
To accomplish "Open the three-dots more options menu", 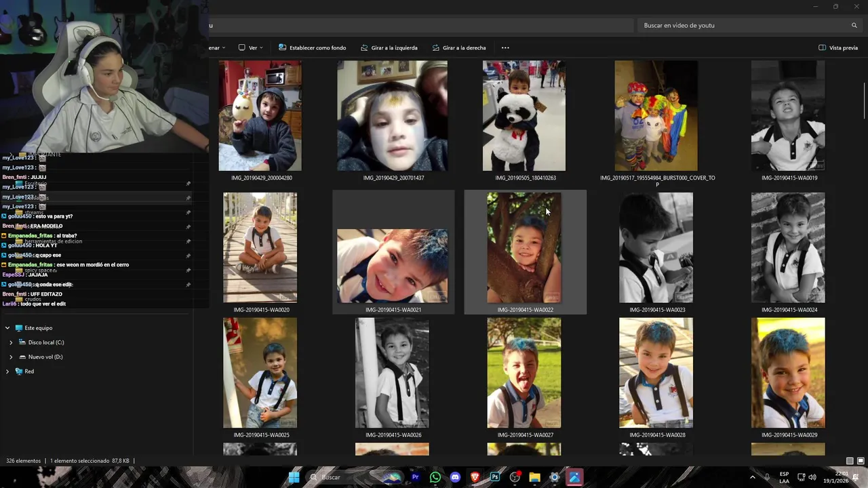I will 505,48.
